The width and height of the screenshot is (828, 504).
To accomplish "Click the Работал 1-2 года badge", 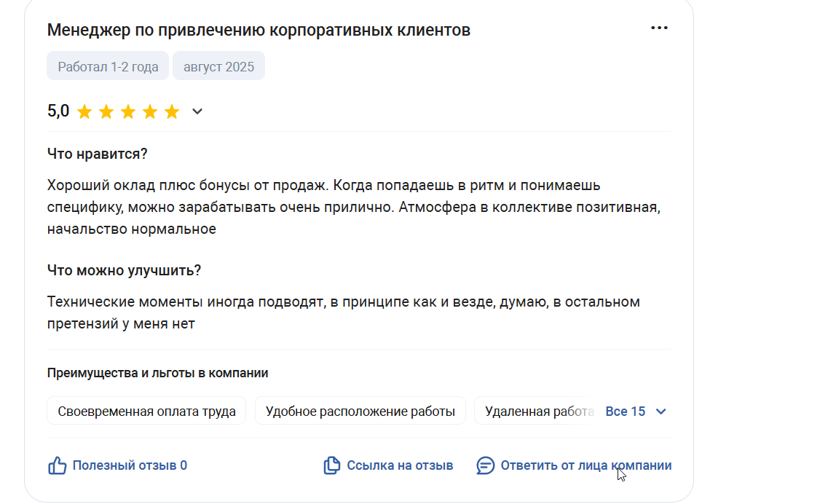I will point(108,66).
